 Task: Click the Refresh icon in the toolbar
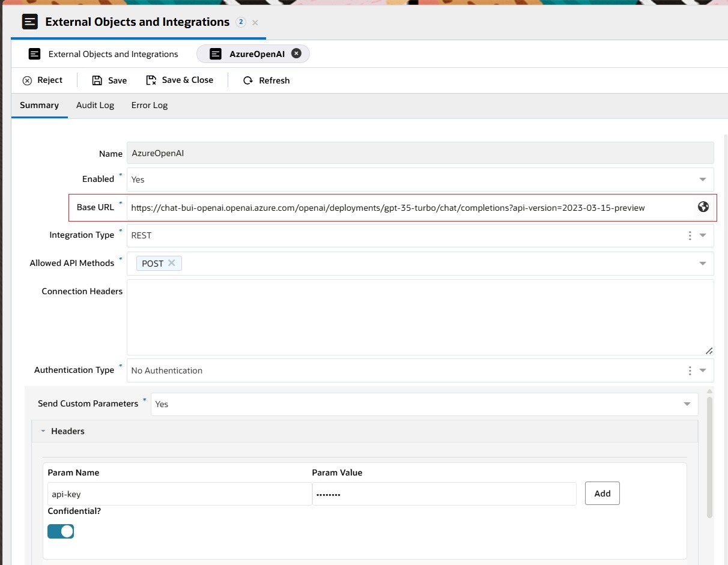click(x=247, y=80)
